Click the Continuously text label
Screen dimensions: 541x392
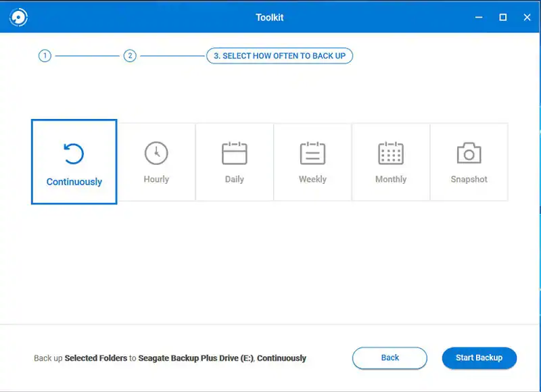click(x=74, y=182)
